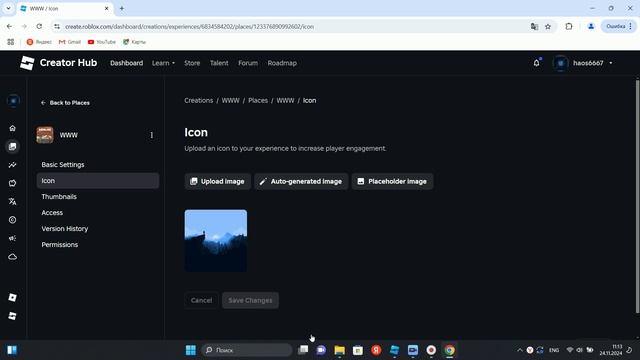Click the Upload Image button
Viewport: 640px width, 360px height.
218,181
